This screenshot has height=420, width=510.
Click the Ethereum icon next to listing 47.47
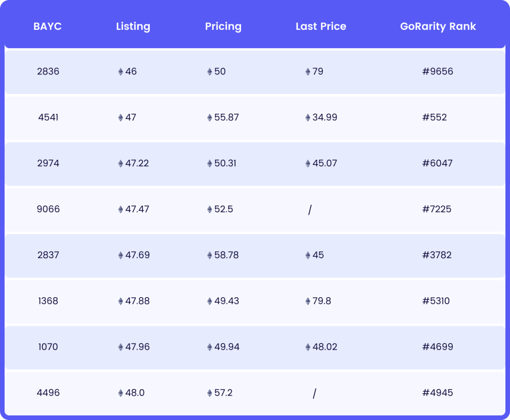coord(120,210)
